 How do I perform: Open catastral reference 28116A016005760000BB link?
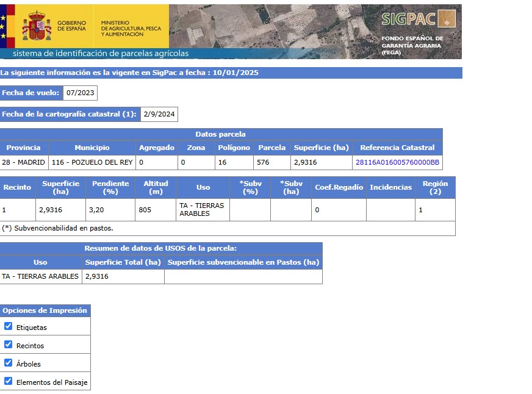[397, 162]
